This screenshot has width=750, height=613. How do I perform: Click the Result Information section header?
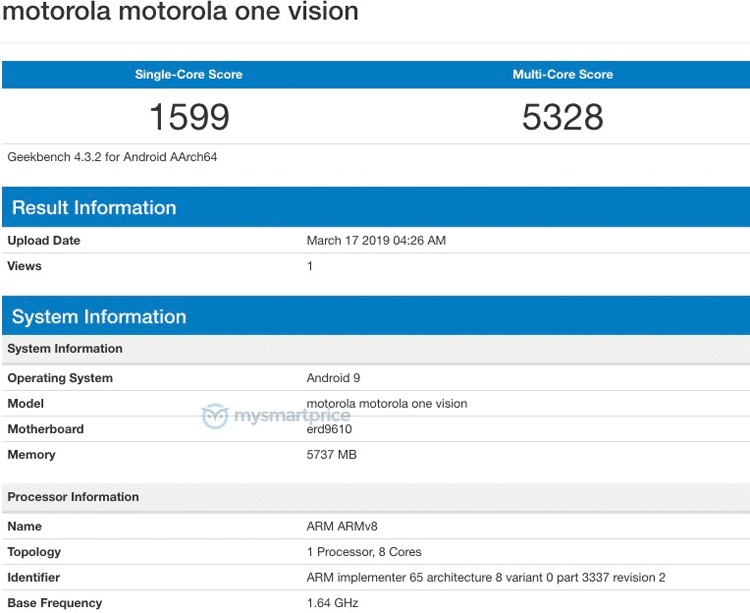(x=94, y=208)
